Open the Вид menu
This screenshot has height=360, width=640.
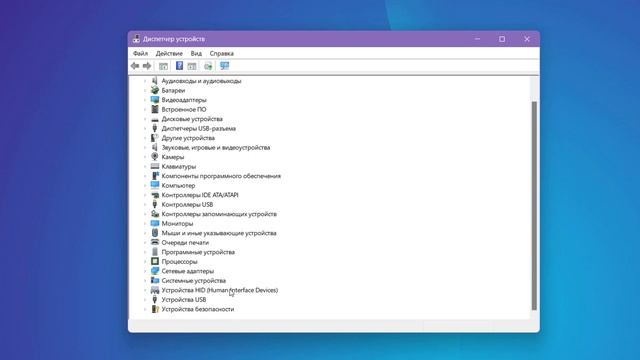coord(196,53)
